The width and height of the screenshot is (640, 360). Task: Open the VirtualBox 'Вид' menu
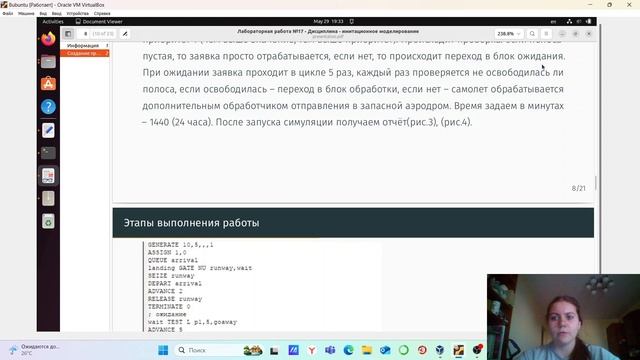43,13
